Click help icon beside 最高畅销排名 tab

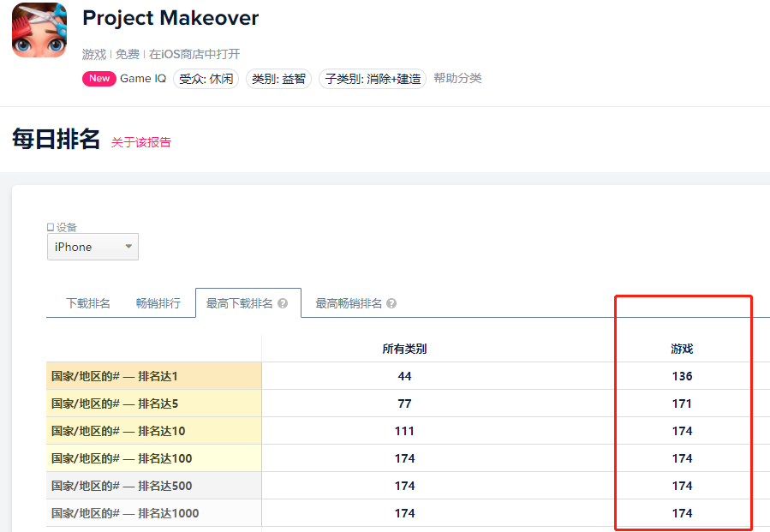pos(391,303)
